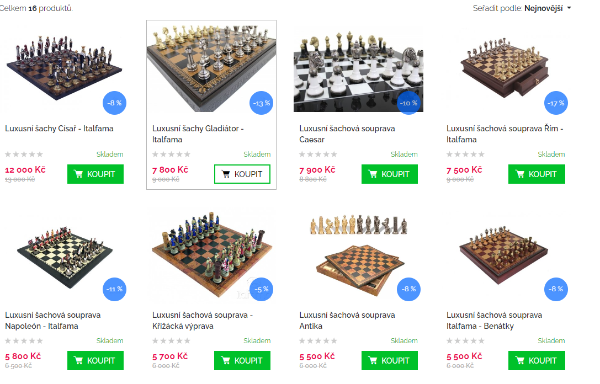Click the -17 % discount badge on Řím set
This screenshot has height=384, width=600.
pos(556,103)
